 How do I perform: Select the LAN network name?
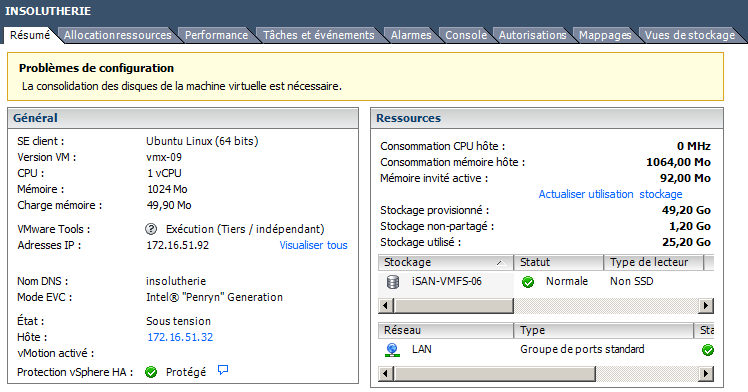[422, 349]
